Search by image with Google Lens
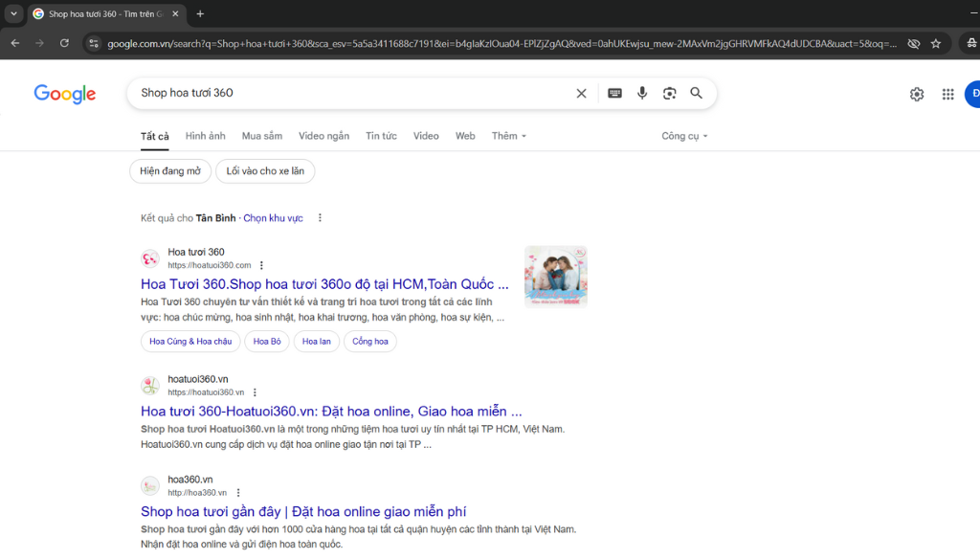 click(x=669, y=93)
